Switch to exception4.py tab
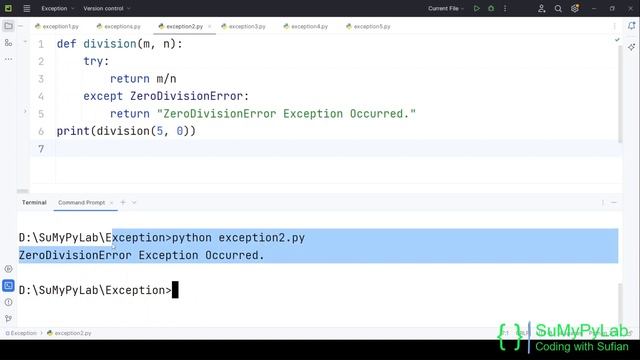Viewport: 640px width, 360px height. 306,26
